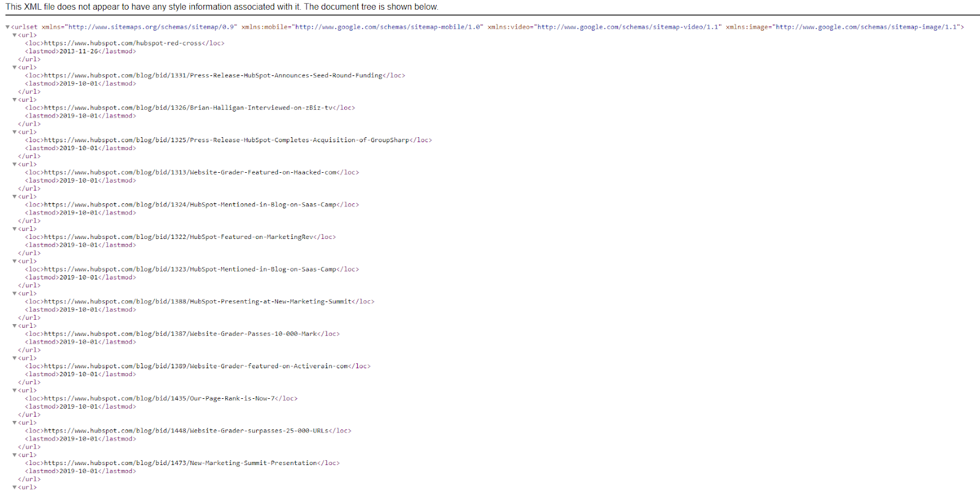This screenshot has height=492, width=980.
Task: Click the xmlns:mobile sitemap-mobile/1.0 attribute value
Action: pos(388,27)
